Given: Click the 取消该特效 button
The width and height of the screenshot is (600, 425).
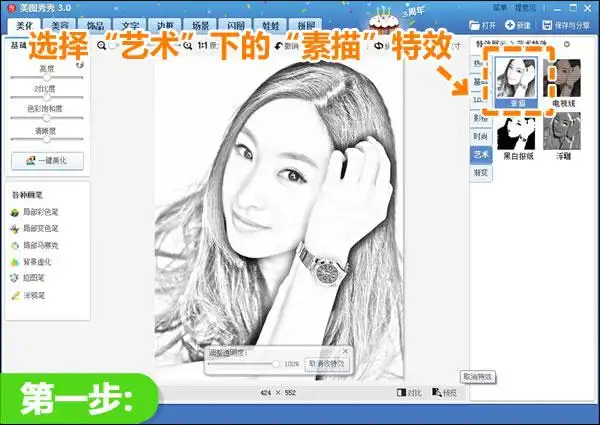Looking at the screenshot, I should [327, 364].
